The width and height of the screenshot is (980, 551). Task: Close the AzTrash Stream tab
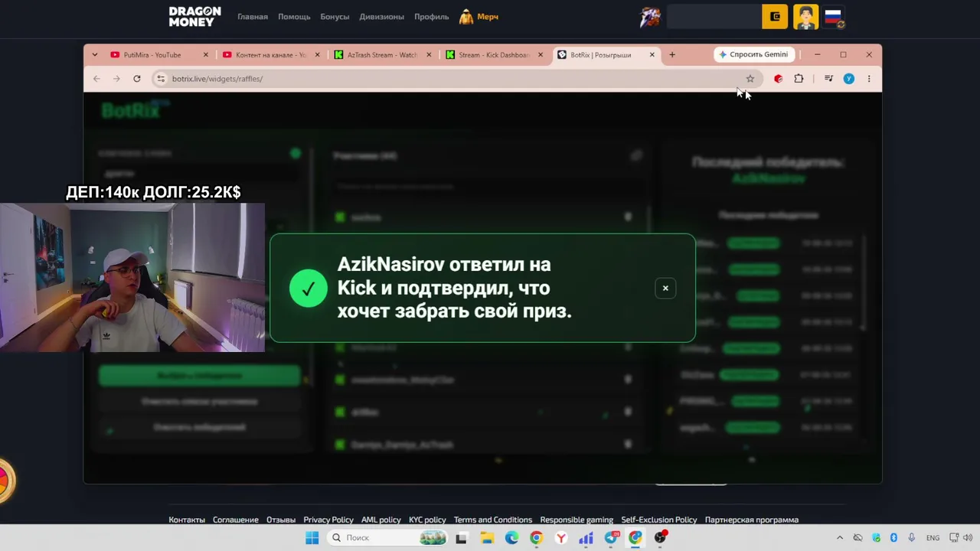[429, 55]
